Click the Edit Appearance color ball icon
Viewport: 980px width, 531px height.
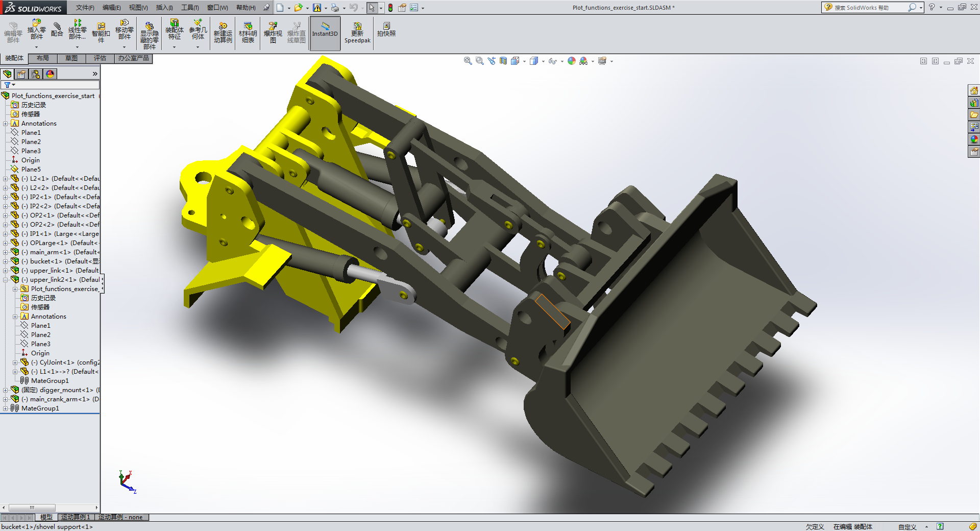click(x=572, y=61)
